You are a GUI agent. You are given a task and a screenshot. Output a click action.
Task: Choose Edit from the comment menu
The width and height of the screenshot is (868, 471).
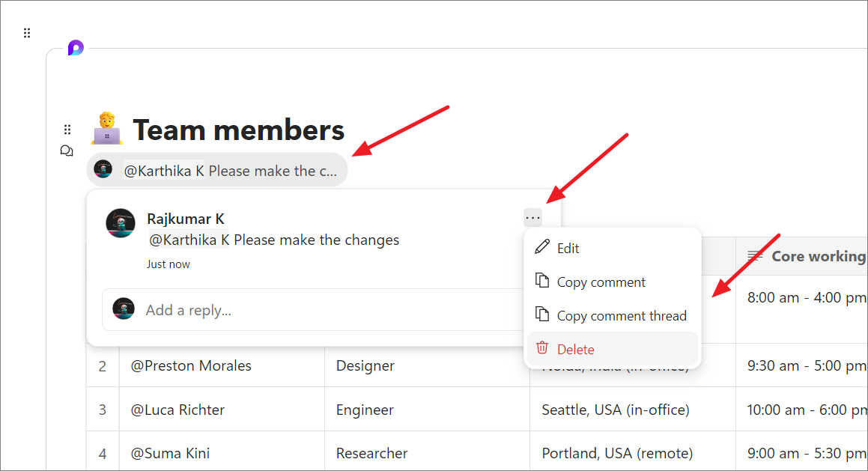click(x=568, y=249)
